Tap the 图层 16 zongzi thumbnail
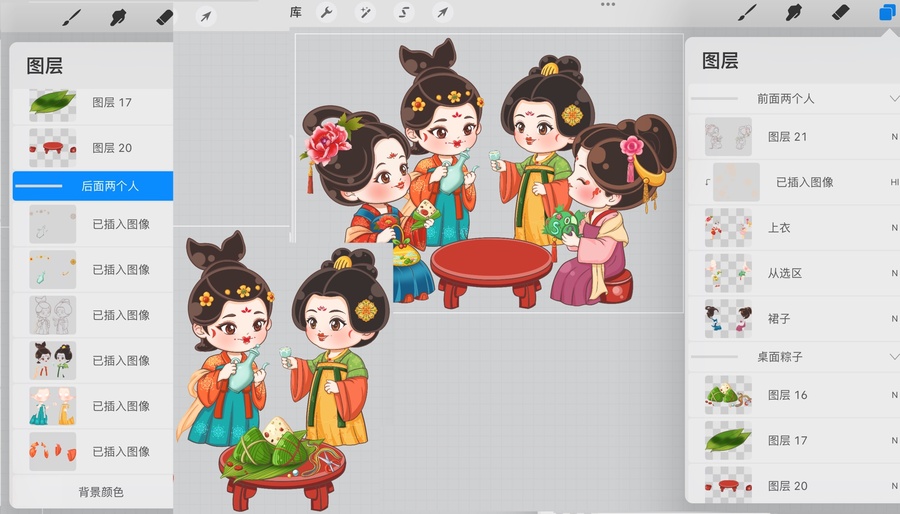Image resolution: width=900 pixels, height=514 pixels. click(x=728, y=395)
